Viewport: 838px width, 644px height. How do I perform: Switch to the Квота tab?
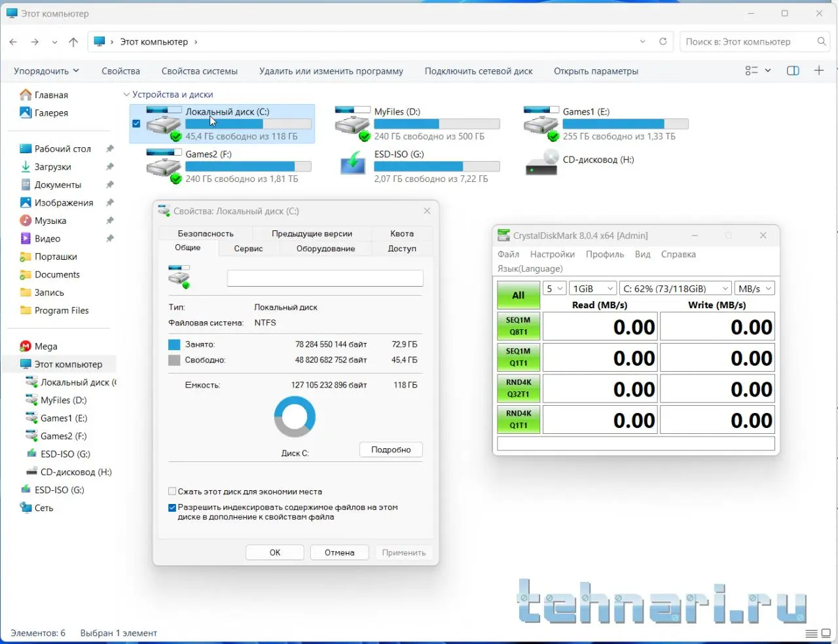(x=402, y=234)
